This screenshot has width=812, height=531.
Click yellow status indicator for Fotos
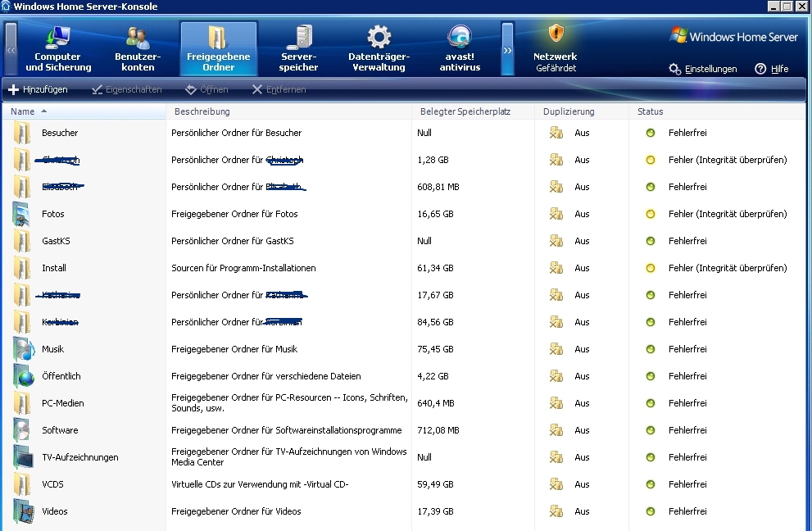click(651, 214)
